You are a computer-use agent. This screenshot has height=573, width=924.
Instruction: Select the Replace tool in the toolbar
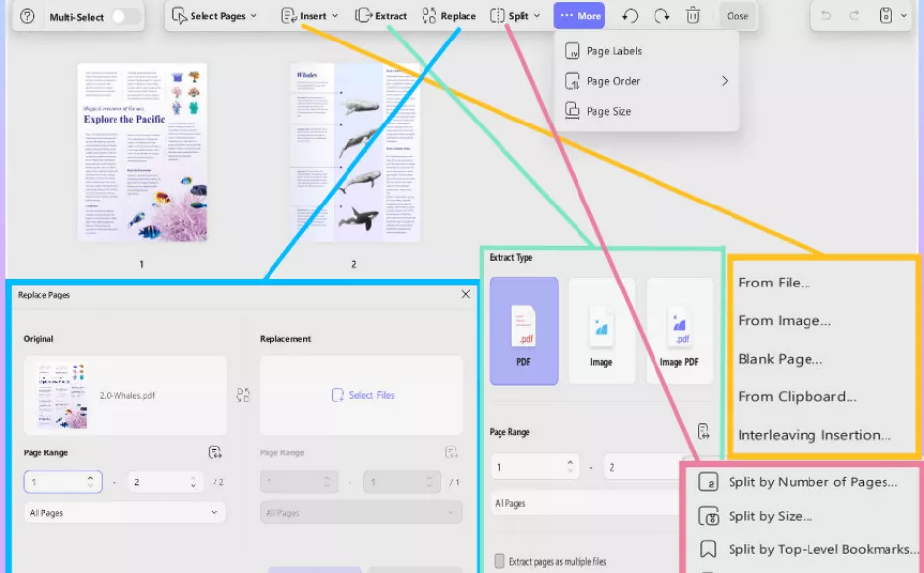pyautogui.click(x=448, y=15)
